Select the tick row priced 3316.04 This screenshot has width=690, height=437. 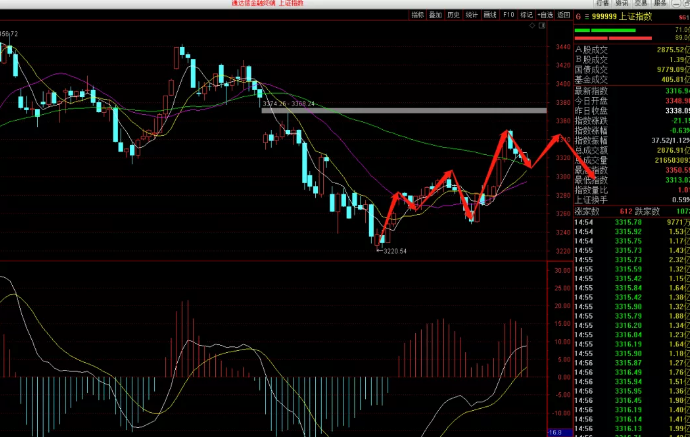(x=632, y=335)
